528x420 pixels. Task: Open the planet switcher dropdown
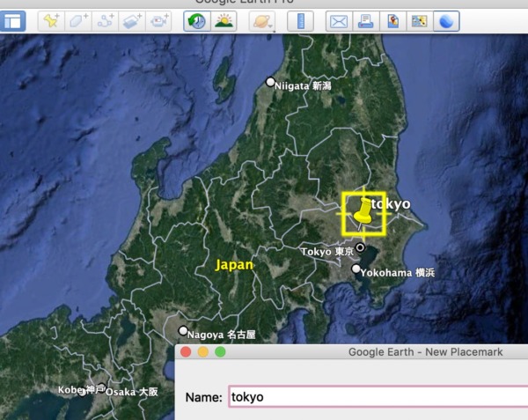262,21
